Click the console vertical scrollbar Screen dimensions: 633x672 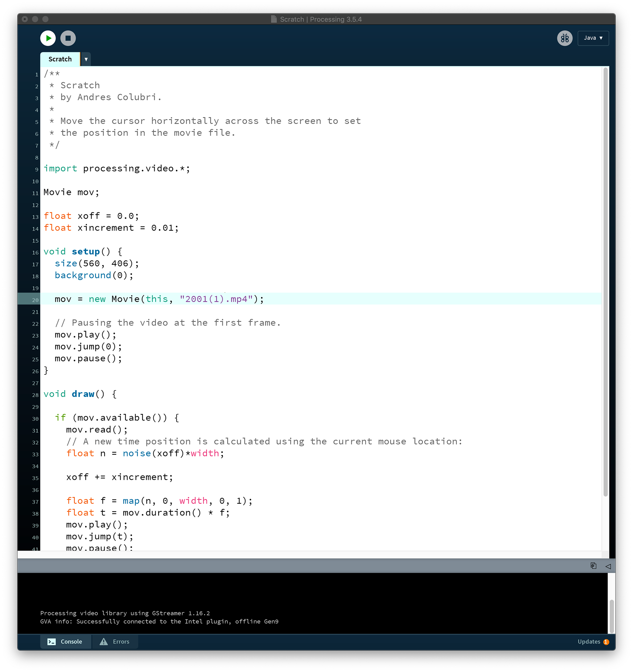tap(611, 616)
